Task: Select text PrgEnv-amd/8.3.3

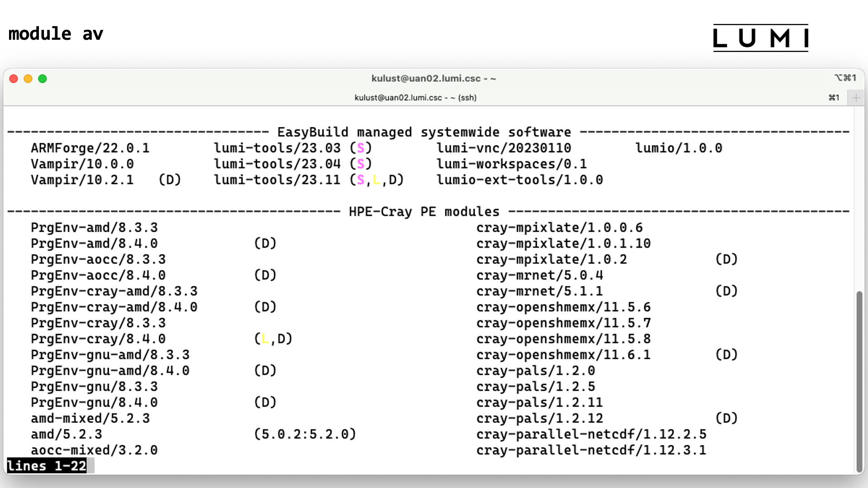Action: click(x=94, y=228)
